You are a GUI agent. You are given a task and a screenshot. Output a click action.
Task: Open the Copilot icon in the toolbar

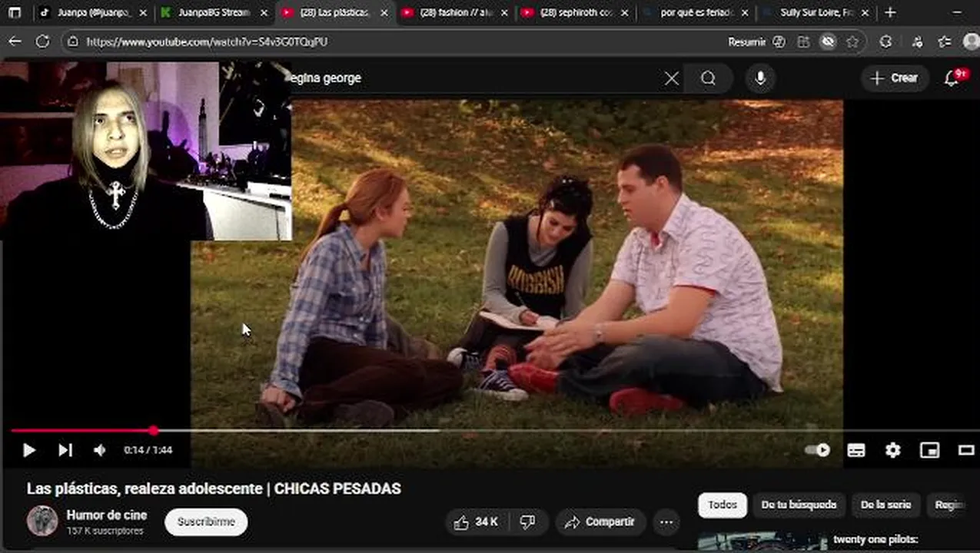click(x=779, y=42)
